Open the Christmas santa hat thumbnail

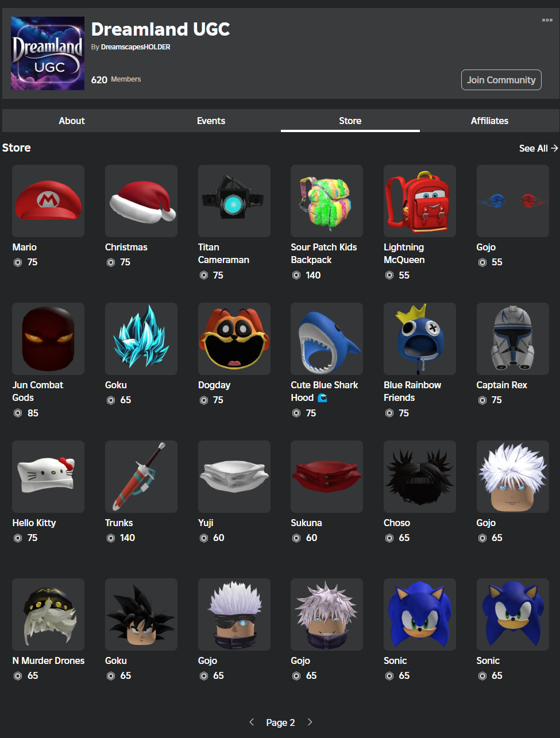click(141, 201)
